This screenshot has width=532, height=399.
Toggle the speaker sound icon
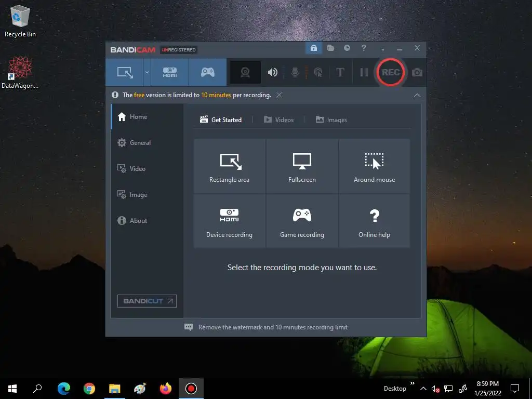(x=272, y=72)
